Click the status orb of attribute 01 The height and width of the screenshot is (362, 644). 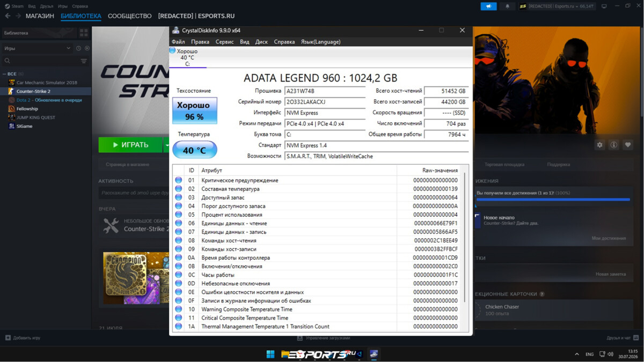click(179, 180)
